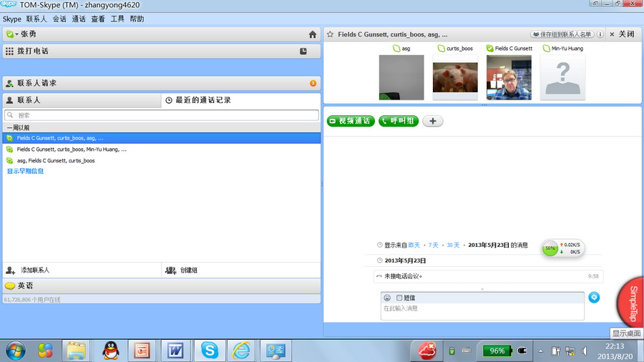Open the emoticon smiley picker

[387, 298]
